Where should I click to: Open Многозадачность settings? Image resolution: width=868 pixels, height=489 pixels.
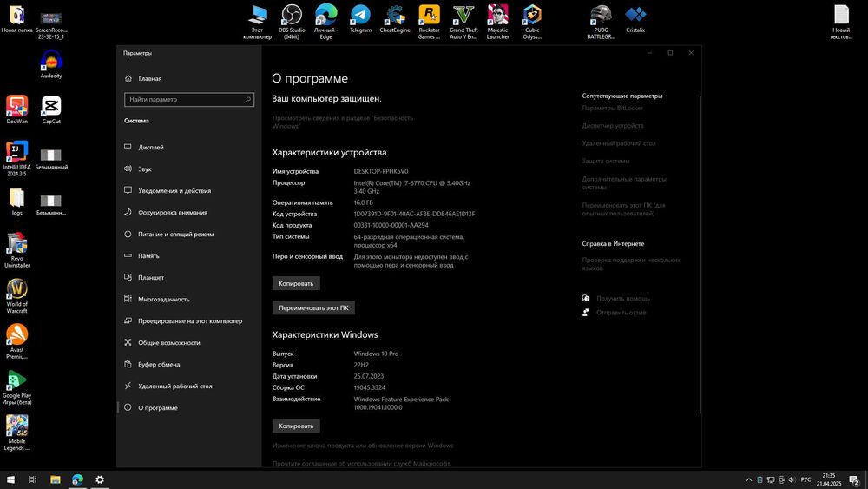coord(188,299)
